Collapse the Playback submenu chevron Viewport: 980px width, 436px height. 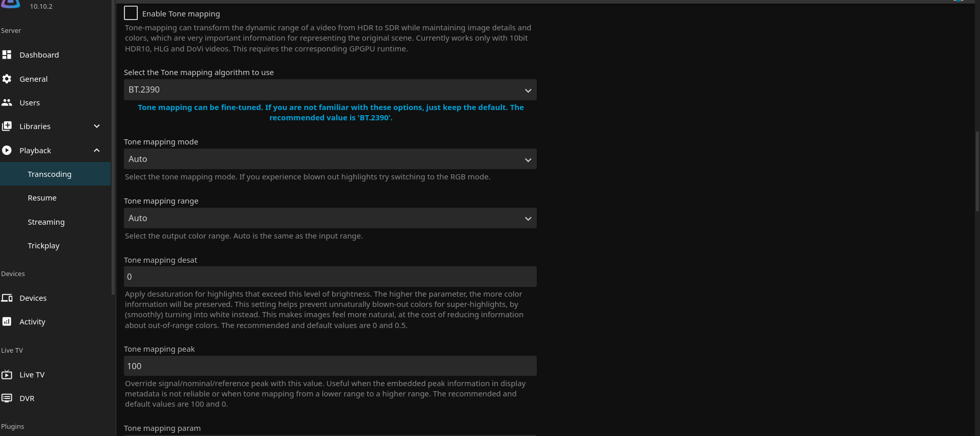tap(97, 150)
